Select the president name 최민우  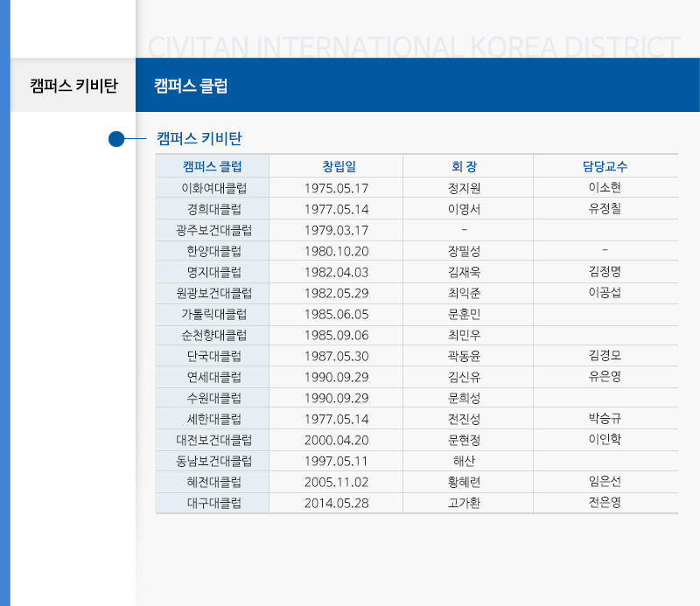tap(465, 335)
